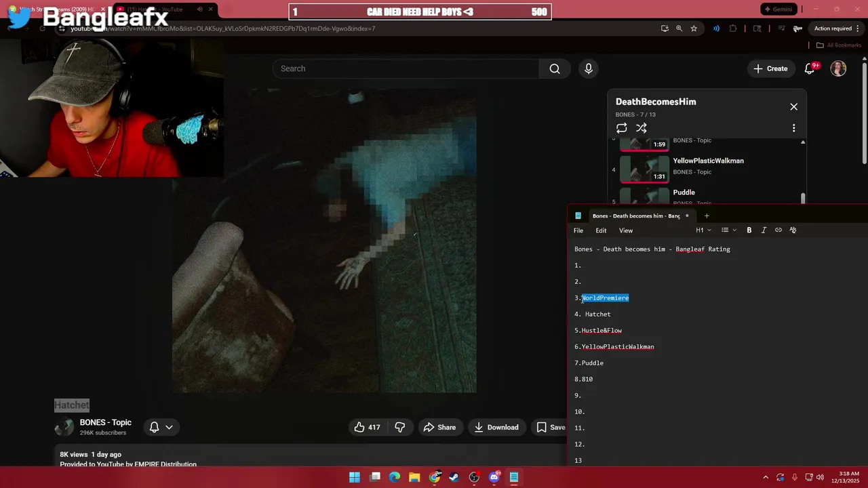Toggle italic formatting in Notepad

(764, 230)
